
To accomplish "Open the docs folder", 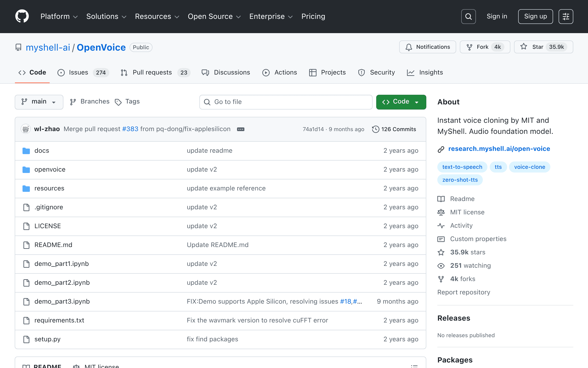I will click(42, 150).
